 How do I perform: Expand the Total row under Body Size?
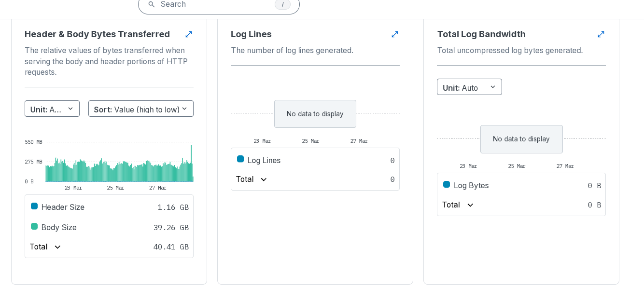tap(46, 247)
